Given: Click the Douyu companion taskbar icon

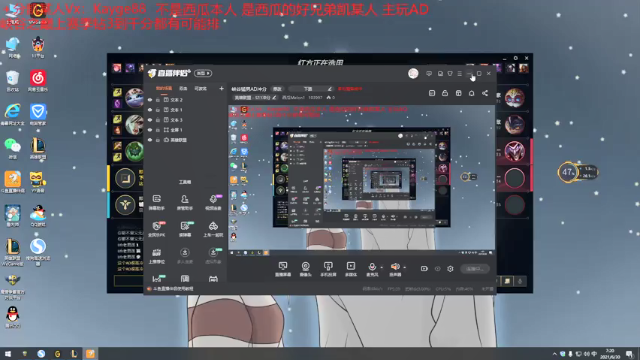Looking at the screenshot, I should coord(90,354).
